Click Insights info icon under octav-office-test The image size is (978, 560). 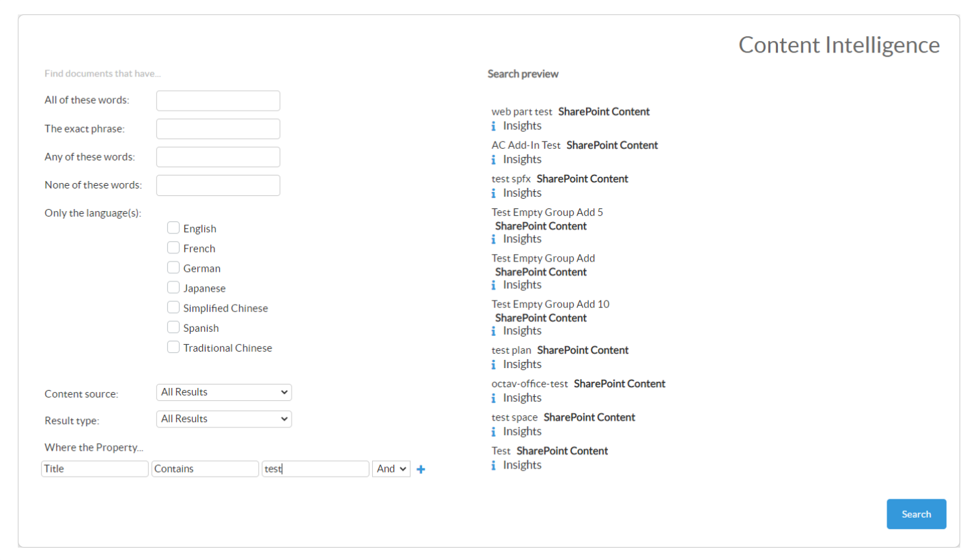494,397
